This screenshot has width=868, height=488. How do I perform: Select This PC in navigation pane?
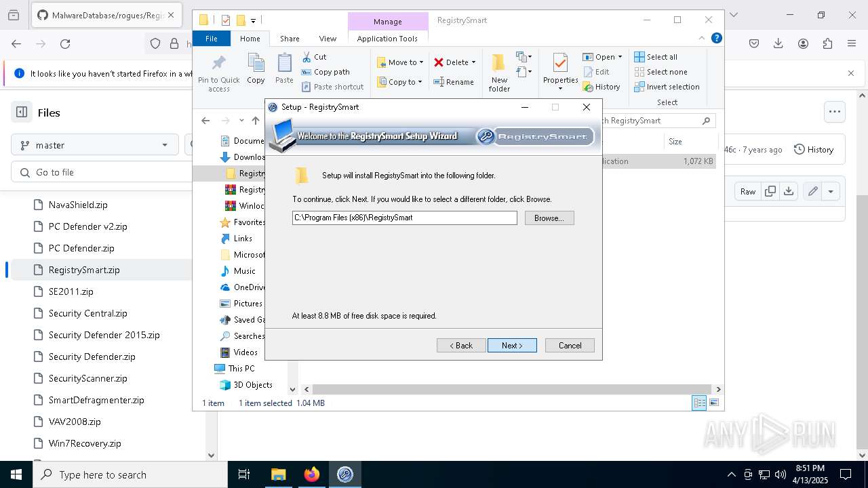point(241,369)
